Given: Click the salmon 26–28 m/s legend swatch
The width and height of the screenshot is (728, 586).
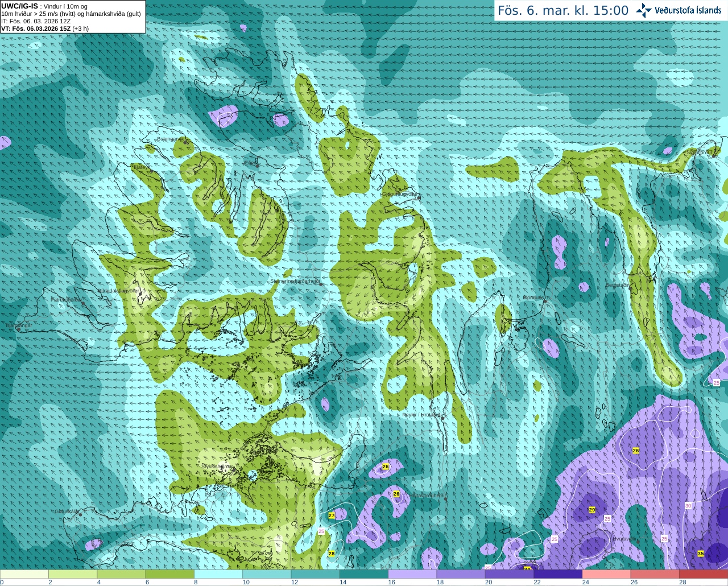Looking at the screenshot, I should click(x=655, y=574).
